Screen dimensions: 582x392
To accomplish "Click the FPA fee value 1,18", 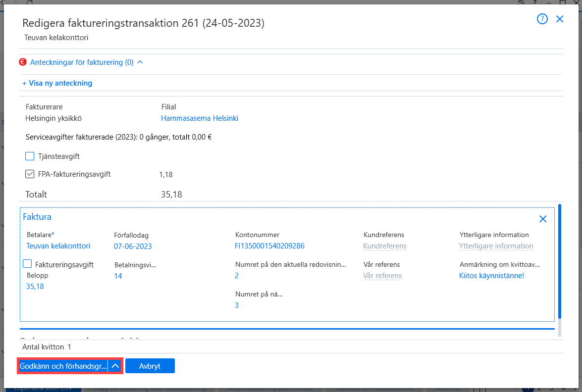I will 166,174.
